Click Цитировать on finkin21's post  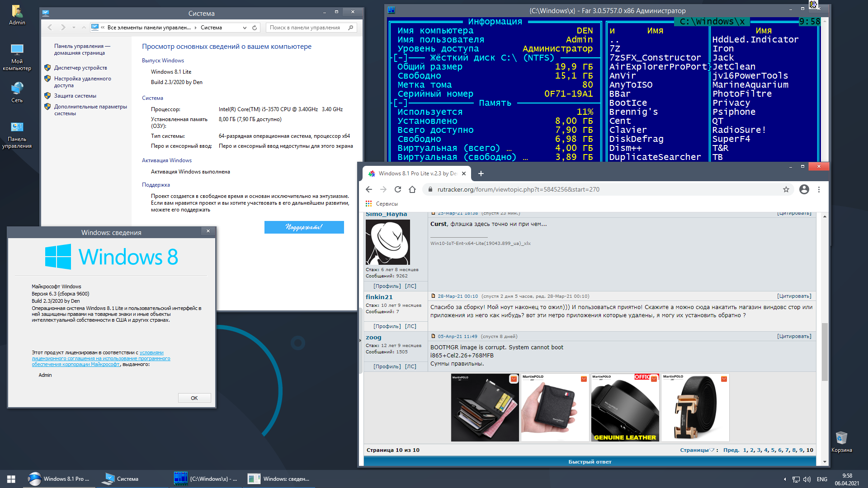point(794,296)
